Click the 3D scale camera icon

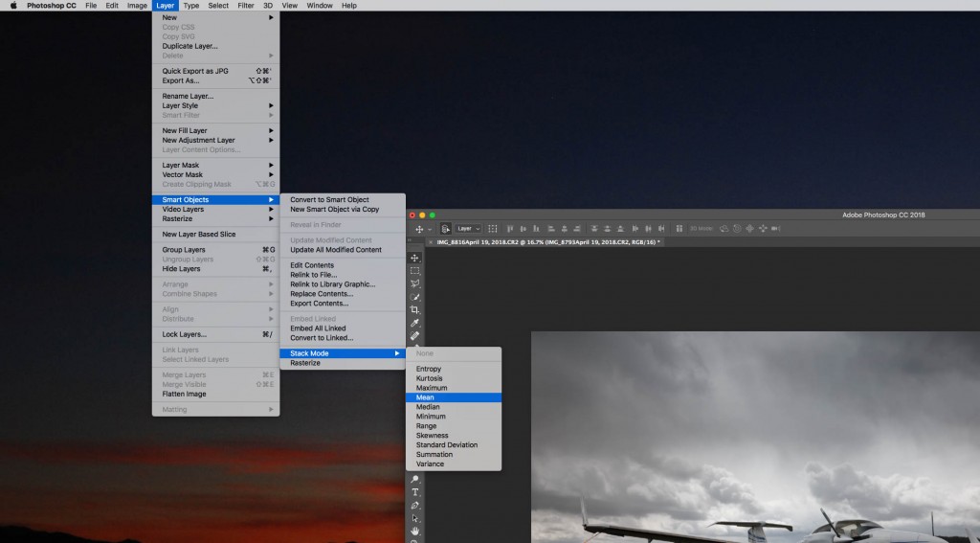point(775,228)
